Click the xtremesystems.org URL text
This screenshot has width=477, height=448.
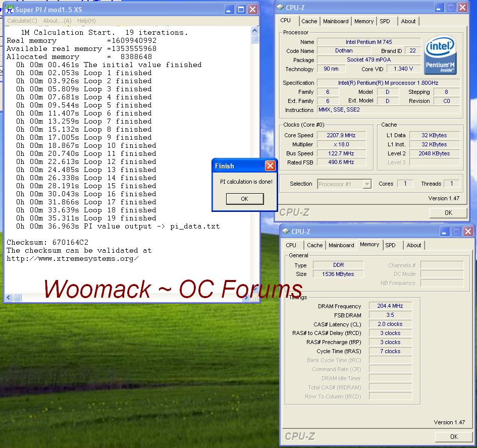coord(72,259)
